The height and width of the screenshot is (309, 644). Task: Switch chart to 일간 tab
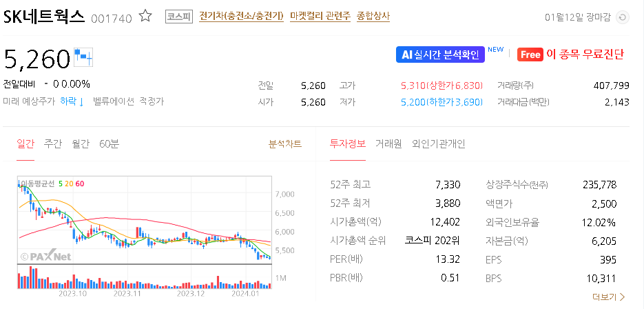coord(25,144)
